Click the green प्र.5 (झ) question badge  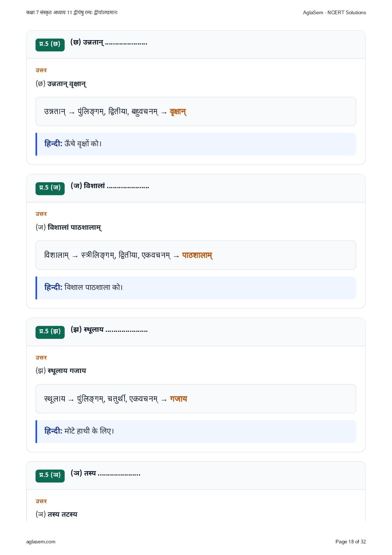pyautogui.click(x=50, y=332)
